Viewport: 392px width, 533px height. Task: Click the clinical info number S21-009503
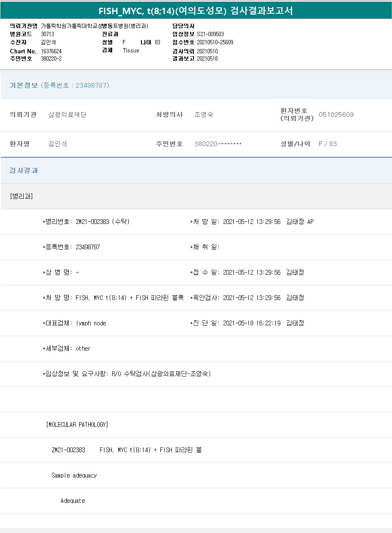tap(210, 34)
